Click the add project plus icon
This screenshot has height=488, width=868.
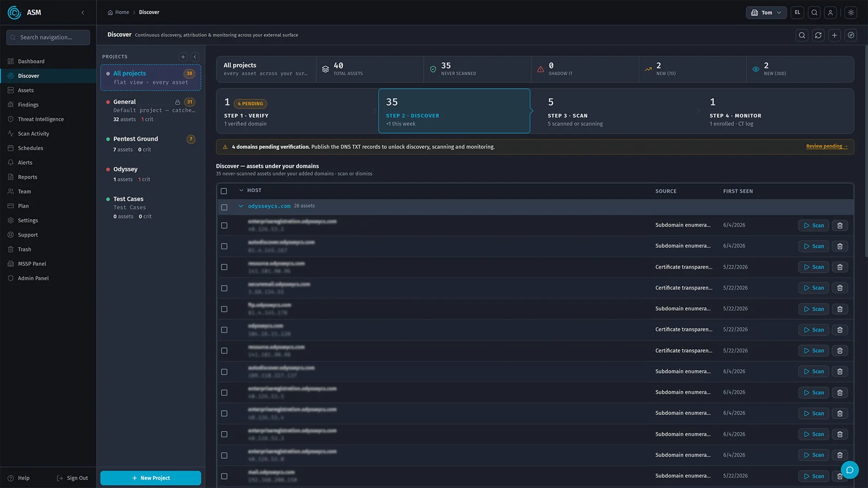click(183, 56)
